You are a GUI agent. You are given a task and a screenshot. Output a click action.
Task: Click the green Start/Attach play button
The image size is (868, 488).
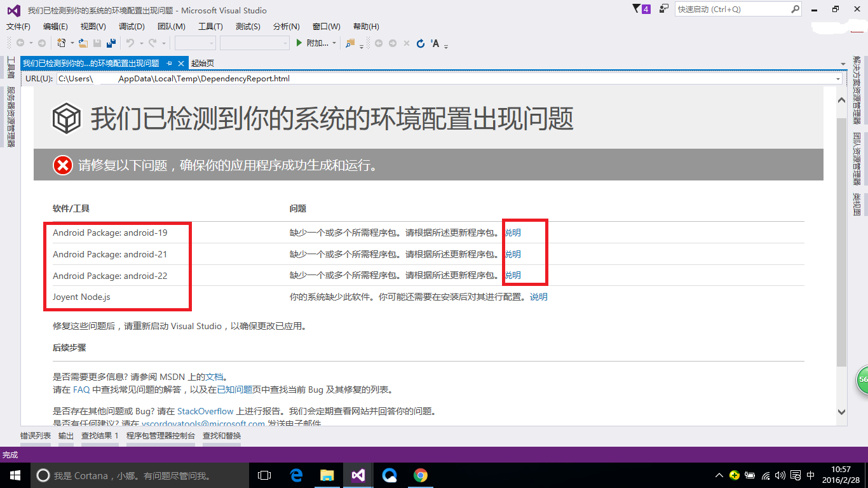(x=299, y=43)
